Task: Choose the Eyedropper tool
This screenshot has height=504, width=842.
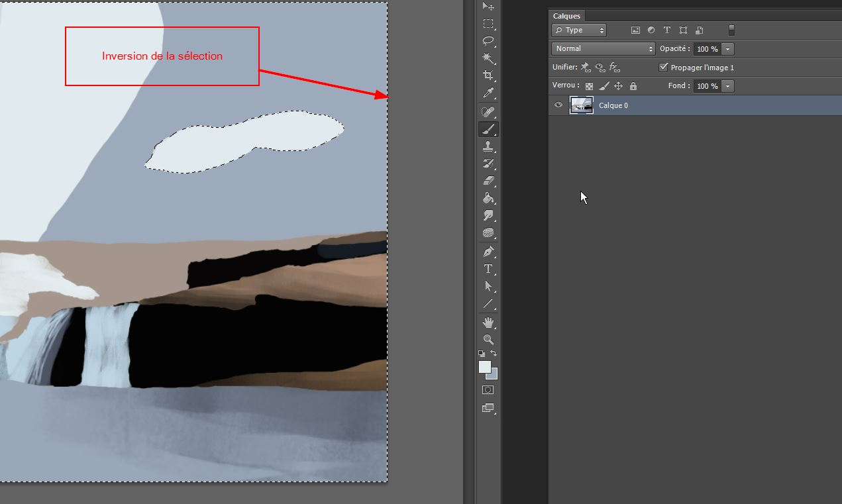Action: pyautogui.click(x=488, y=93)
